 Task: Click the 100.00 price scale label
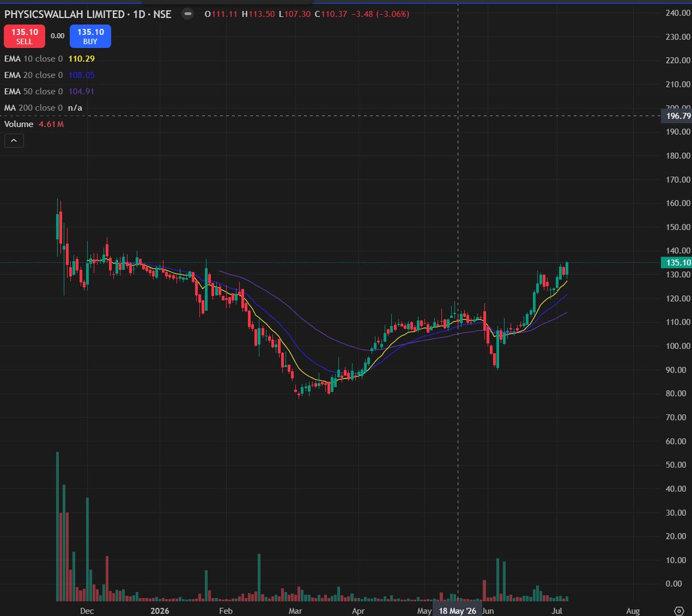click(678, 346)
